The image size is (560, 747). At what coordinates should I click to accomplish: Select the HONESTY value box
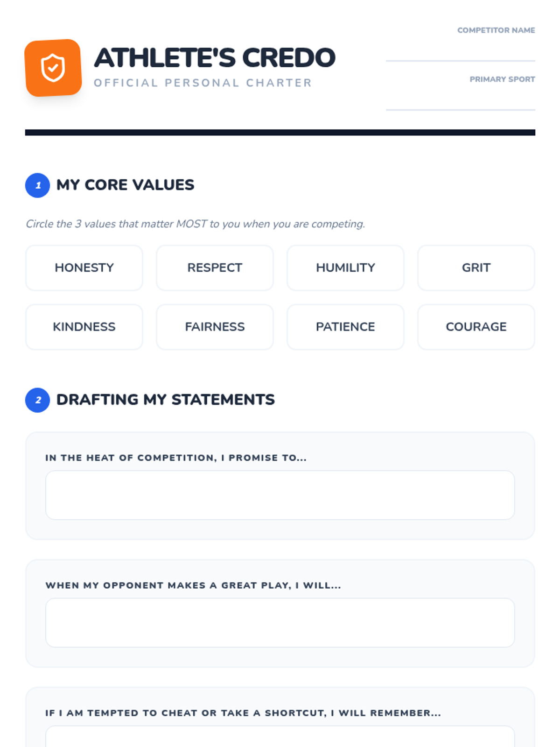point(84,268)
